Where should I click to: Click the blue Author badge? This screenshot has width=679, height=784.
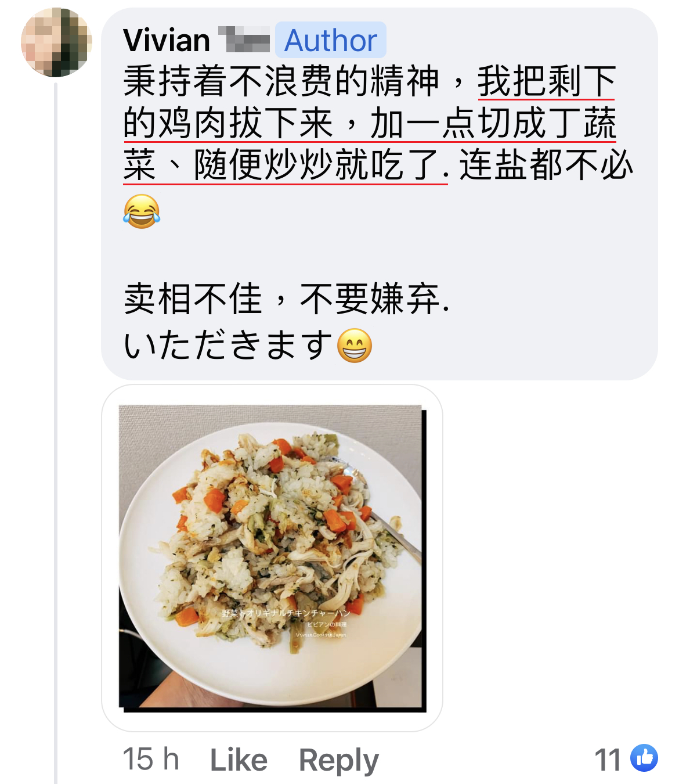tap(331, 40)
